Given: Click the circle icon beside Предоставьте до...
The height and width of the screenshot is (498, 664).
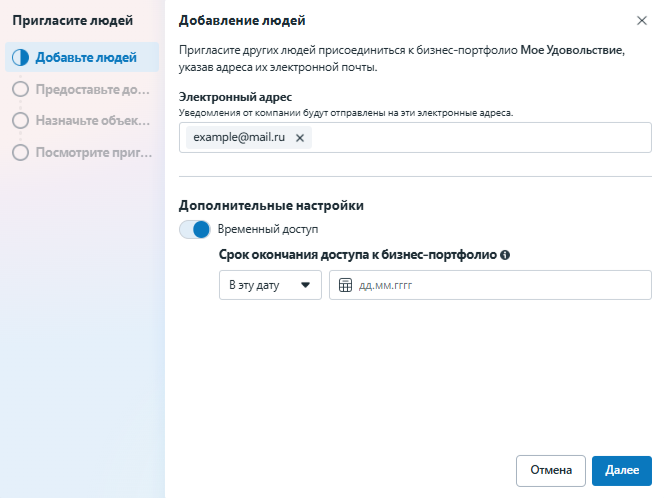Looking at the screenshot, I should point(20,89).
